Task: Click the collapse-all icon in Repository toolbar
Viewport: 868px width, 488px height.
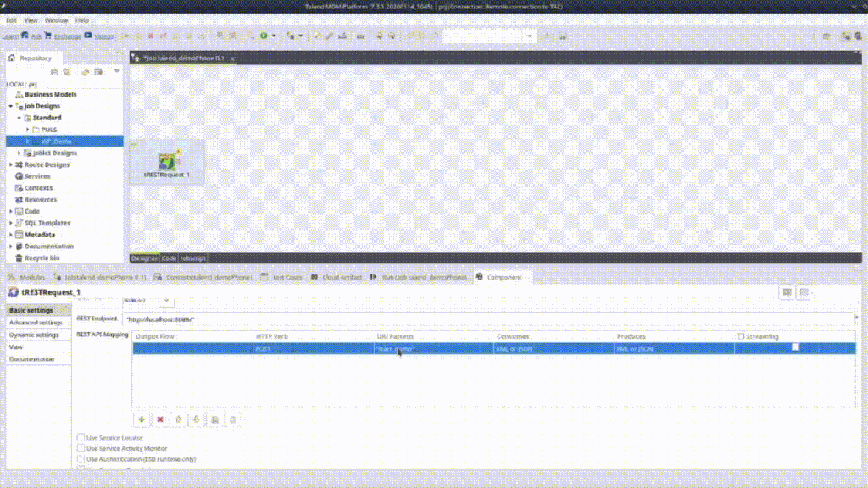Action: click(x=54, y=72)
